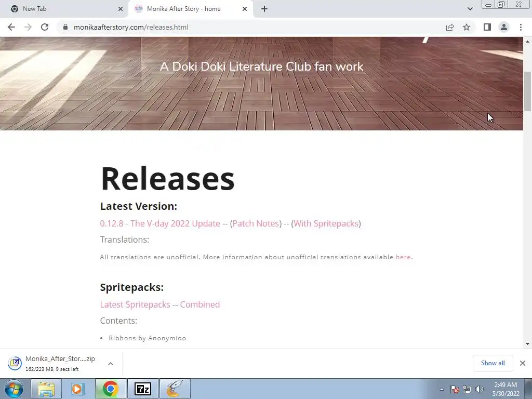This screenshot has width=532, height=399.
Task: Open the Patch Notes link
Action: click(x=256, y=223)
